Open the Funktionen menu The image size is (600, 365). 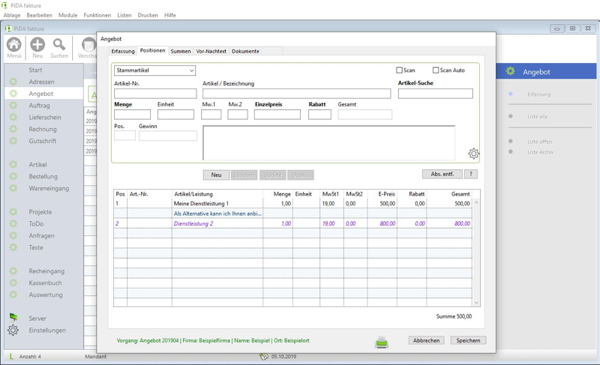(97, 15)
